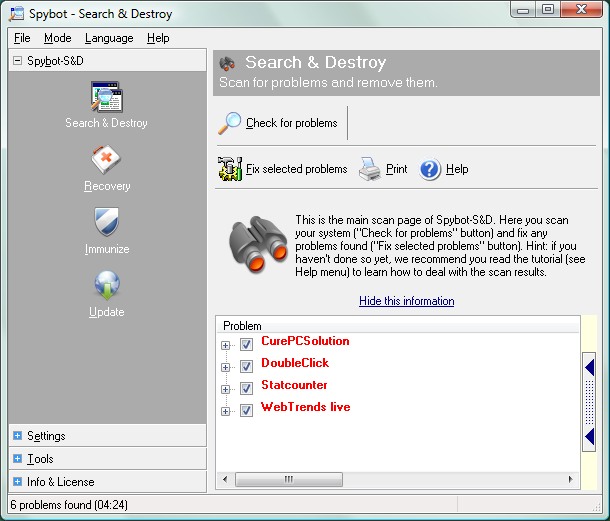Click the Problem column header

pos(398,326)
